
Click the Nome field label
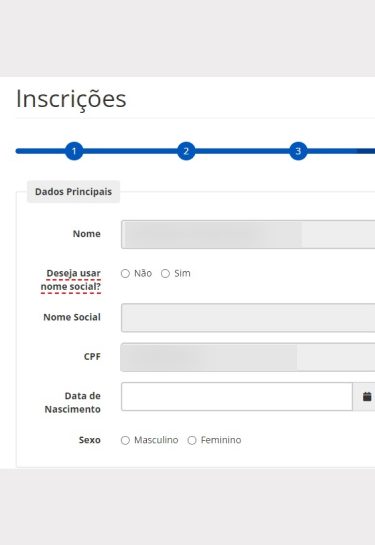(x=87, y=234)
